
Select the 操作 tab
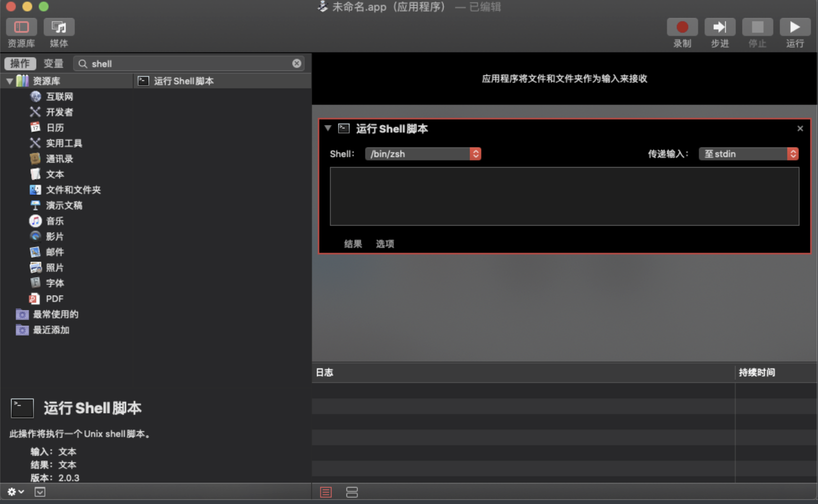click(20, 63)
